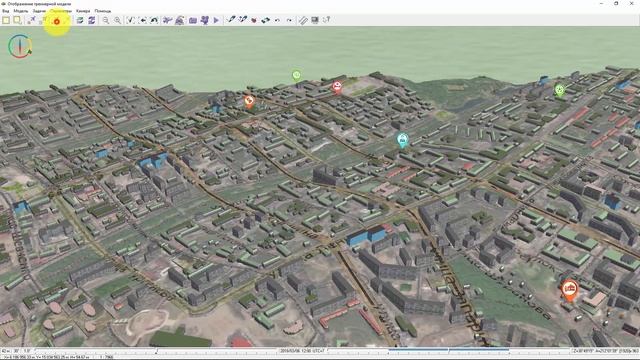Select the green marker on the right hillside

[560, 90]
